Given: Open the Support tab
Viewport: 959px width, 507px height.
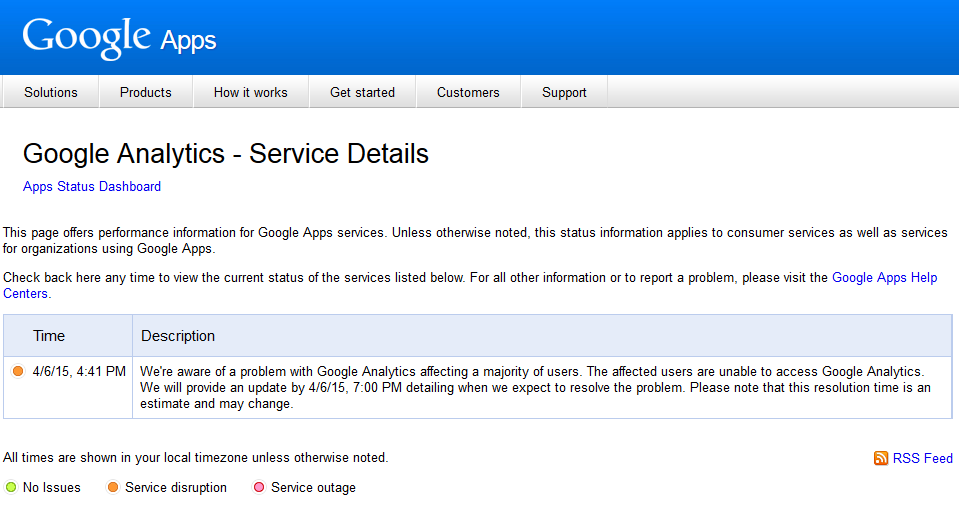Looking at the screenshot, I should click(564, 92).
